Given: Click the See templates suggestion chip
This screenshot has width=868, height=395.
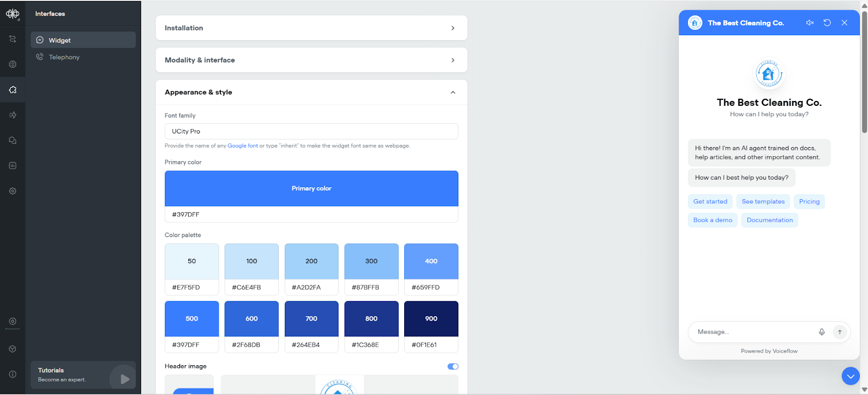Looking at the screenshot, I should coord(763,201).
